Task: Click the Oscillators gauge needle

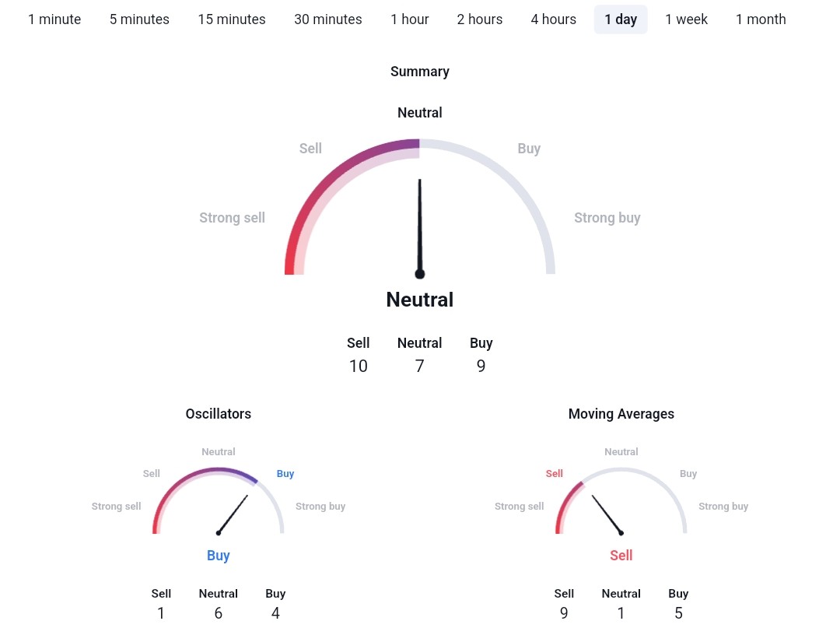Action: tap(233, 514)
